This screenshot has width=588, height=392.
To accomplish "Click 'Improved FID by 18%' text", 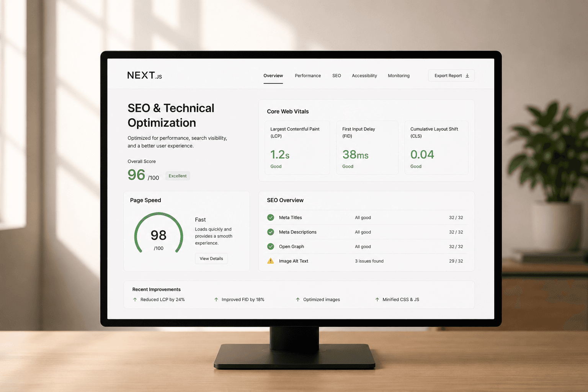I will (x=243, y=300).
